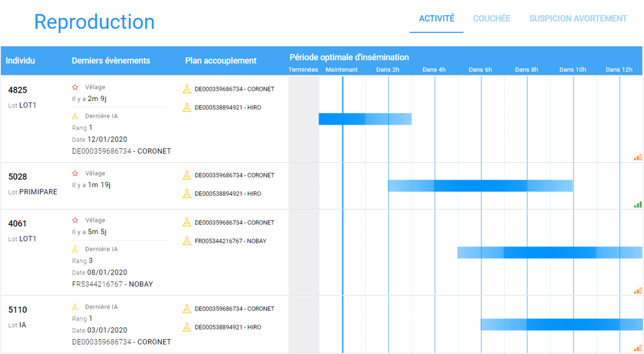Click flask icon beside HIRO in row 4825
The height and width of the screenshot is (354, 644).
click(x=186, y=107)
